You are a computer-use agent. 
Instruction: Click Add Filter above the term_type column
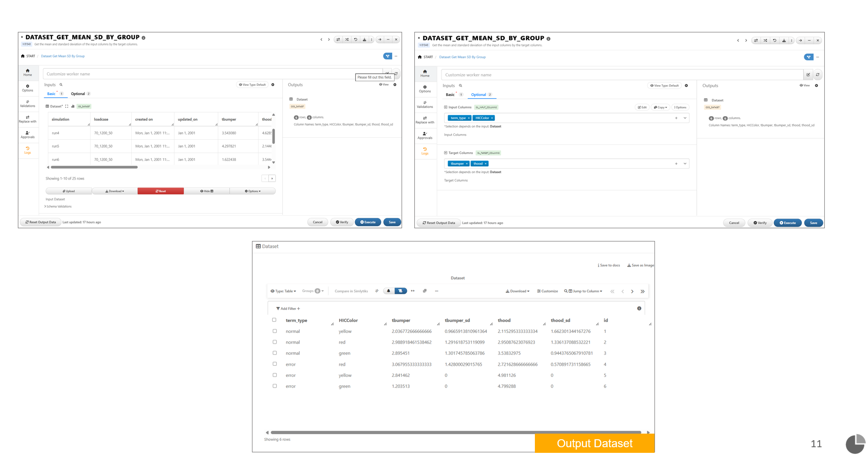(x=288, y=308)
